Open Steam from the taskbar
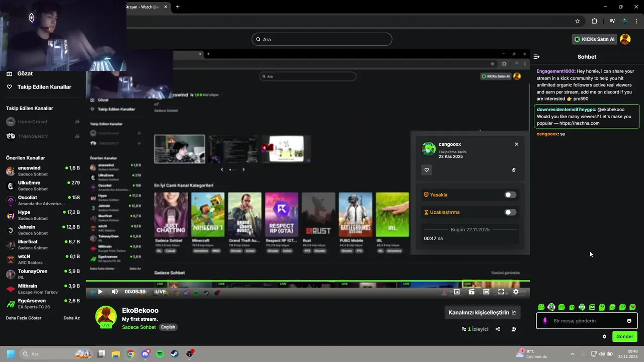Screen dimensions: 644x362 tap(175, 354)
